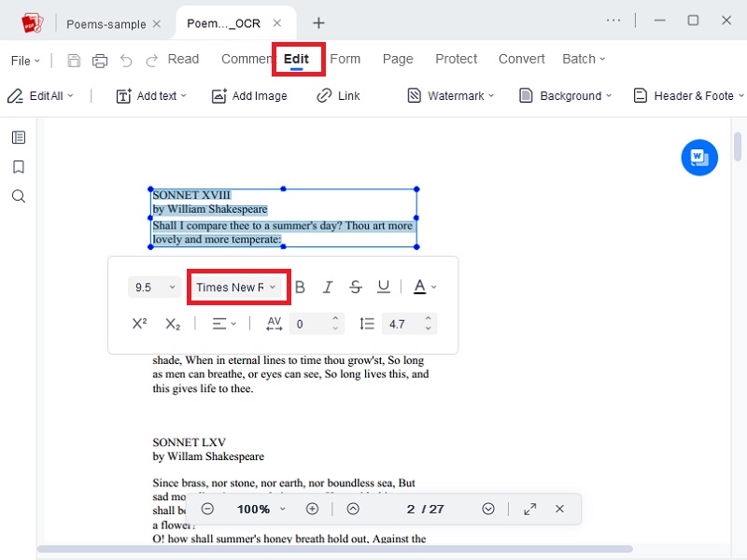Click the Print icon

point(100,61)
